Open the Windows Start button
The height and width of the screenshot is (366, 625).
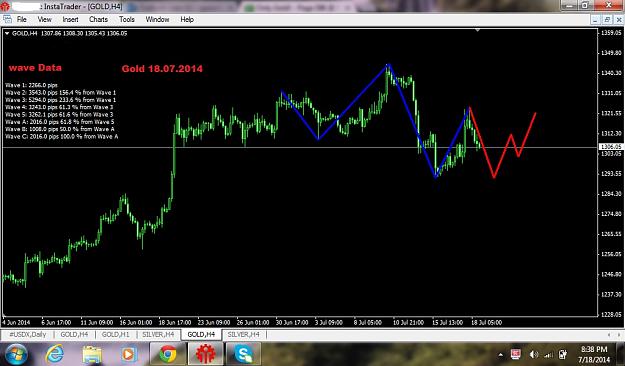coord(16,354)
